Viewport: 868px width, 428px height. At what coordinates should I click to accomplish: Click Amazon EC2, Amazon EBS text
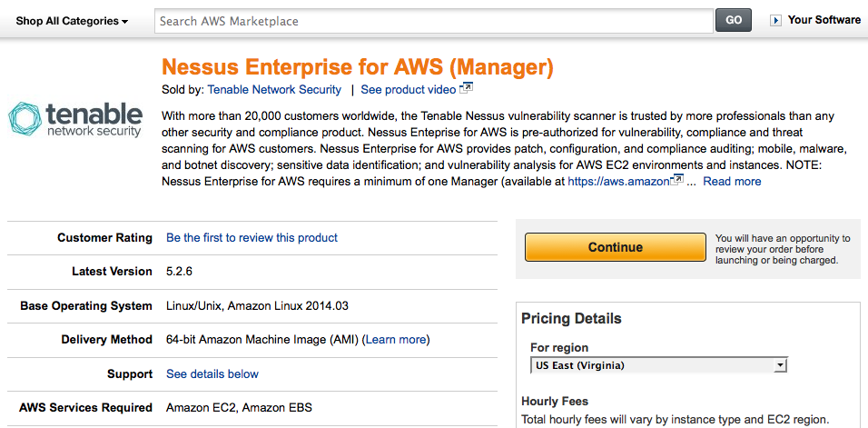tap(239, 407)
